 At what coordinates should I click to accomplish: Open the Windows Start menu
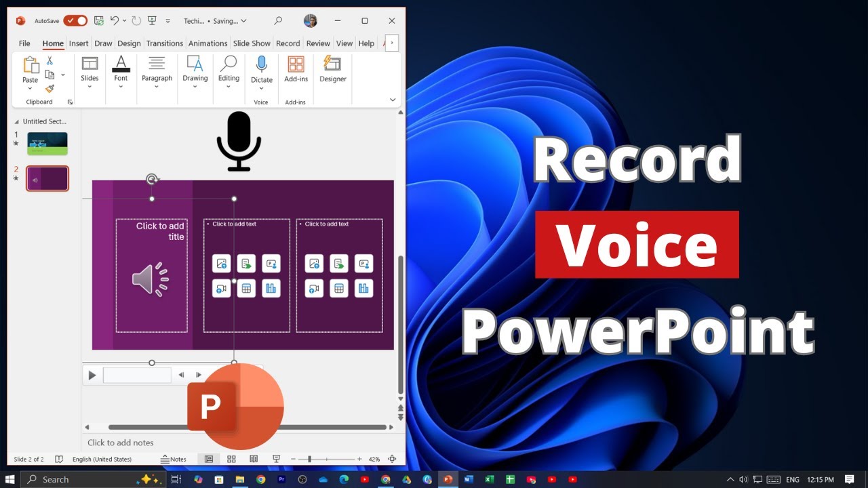(10, 479)
